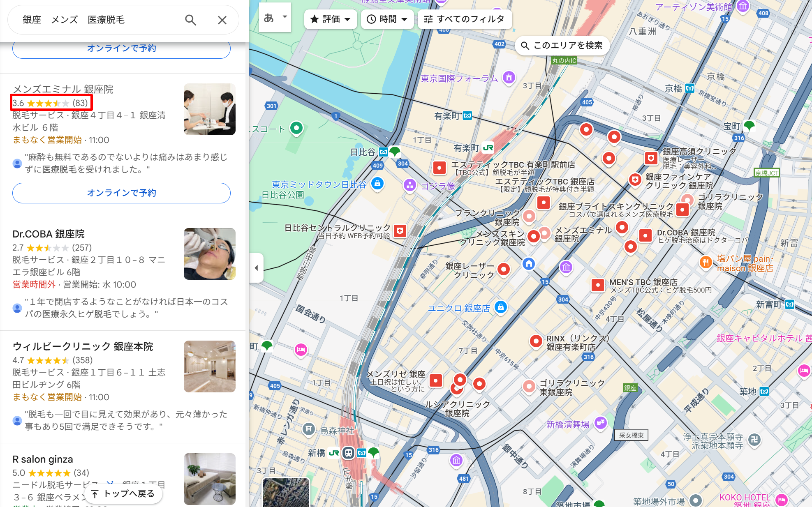
Task: Click メンズエミナル 銀座院 thumbnail photo
Action: click(x=210, y=109)
